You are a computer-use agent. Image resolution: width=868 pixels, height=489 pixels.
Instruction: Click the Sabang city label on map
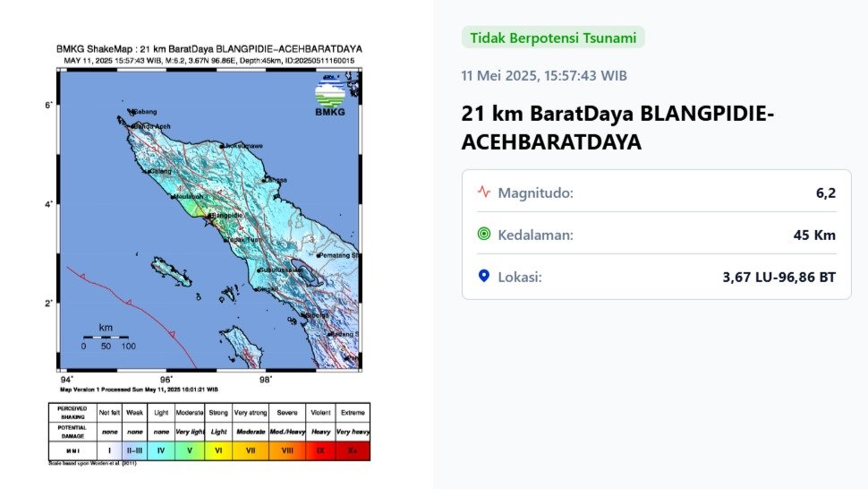[145, 112]
